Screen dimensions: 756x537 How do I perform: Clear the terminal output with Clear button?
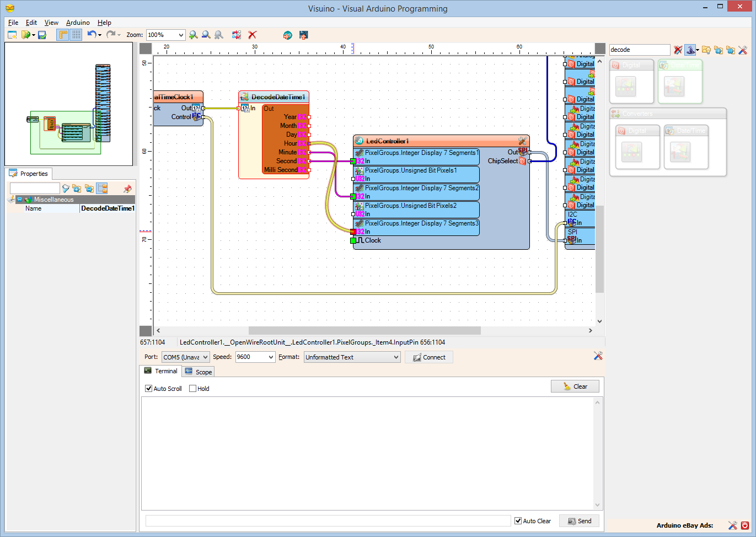pos(575,386)
